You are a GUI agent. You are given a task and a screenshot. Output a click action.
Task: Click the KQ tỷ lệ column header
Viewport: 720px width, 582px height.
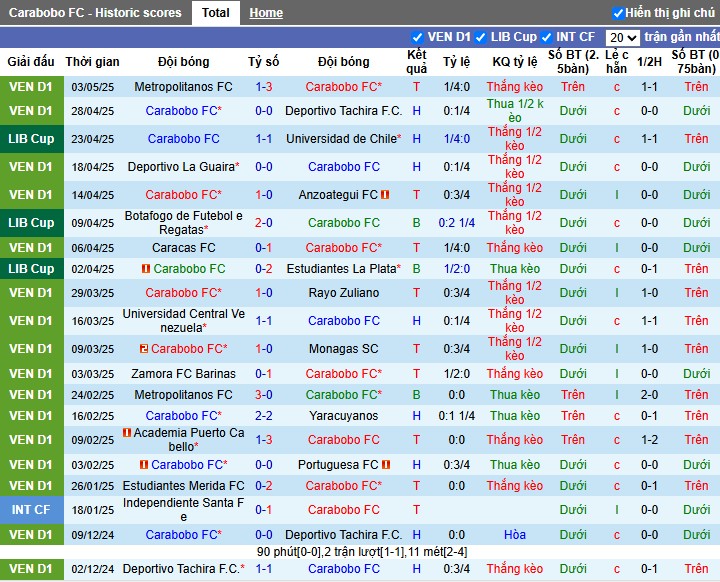515,62
